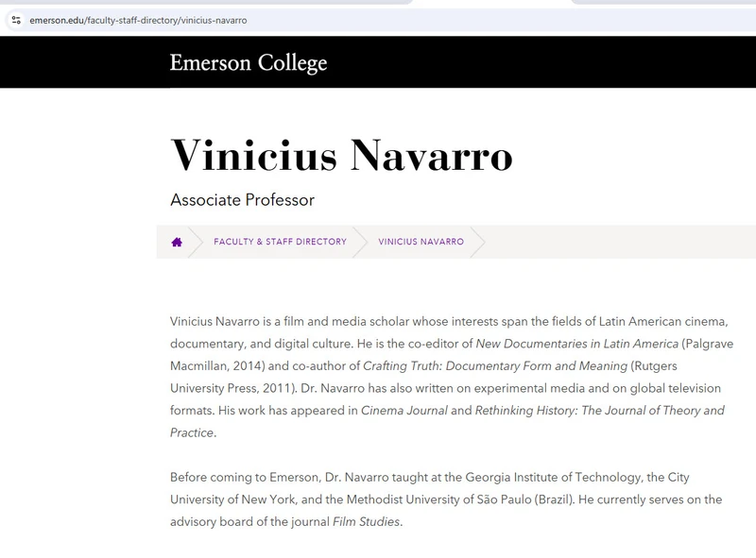Click the italic Film Studies journal name
The width and height of the screenshot is (756, 558).
(366, 521)
